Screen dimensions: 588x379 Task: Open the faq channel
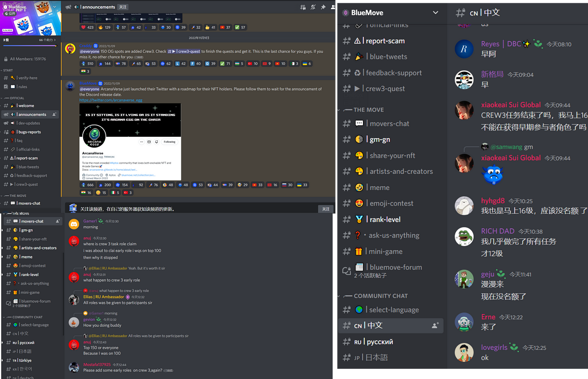click(x=19, y=141)
